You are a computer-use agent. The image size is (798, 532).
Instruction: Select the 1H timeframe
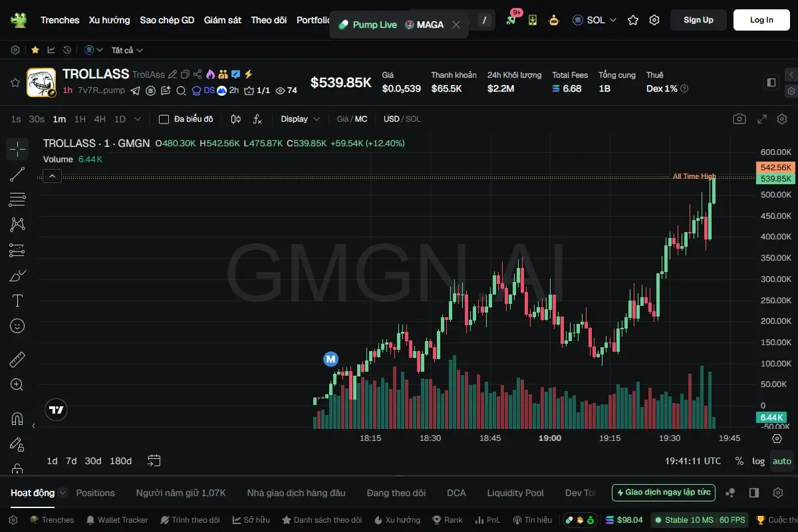(x=80, y=119)
